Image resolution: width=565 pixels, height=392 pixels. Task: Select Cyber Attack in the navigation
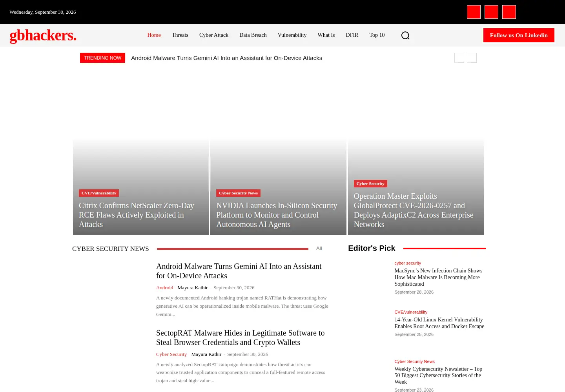pos(214,35)
